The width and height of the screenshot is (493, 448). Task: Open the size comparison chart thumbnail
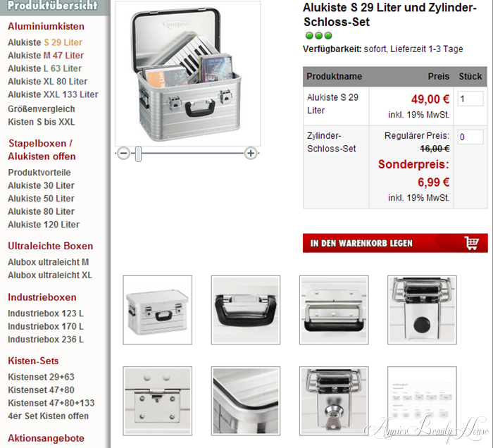point(422,401)
